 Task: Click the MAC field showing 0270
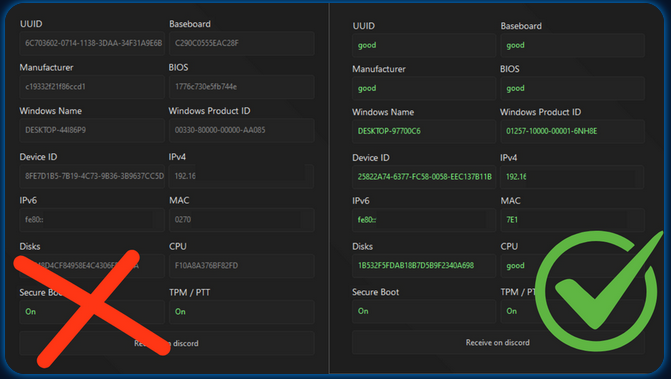tap(241, 220)
